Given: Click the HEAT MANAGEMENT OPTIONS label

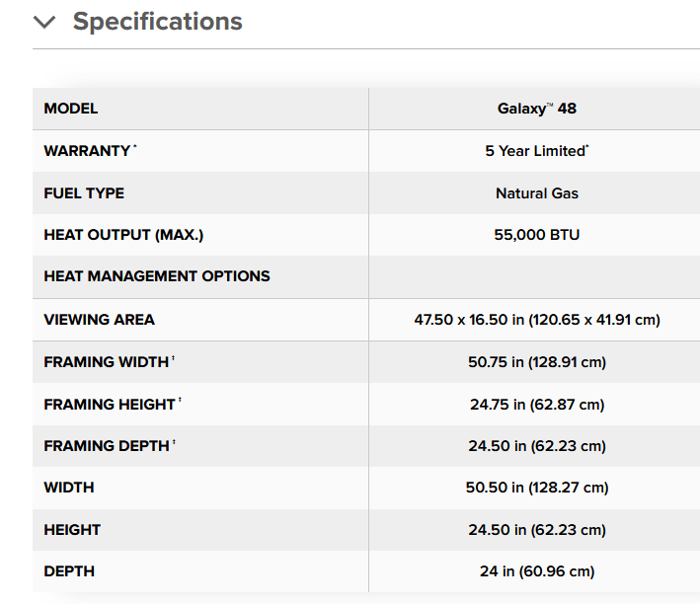Looking at the screenshot, I should tap(157, 276).
